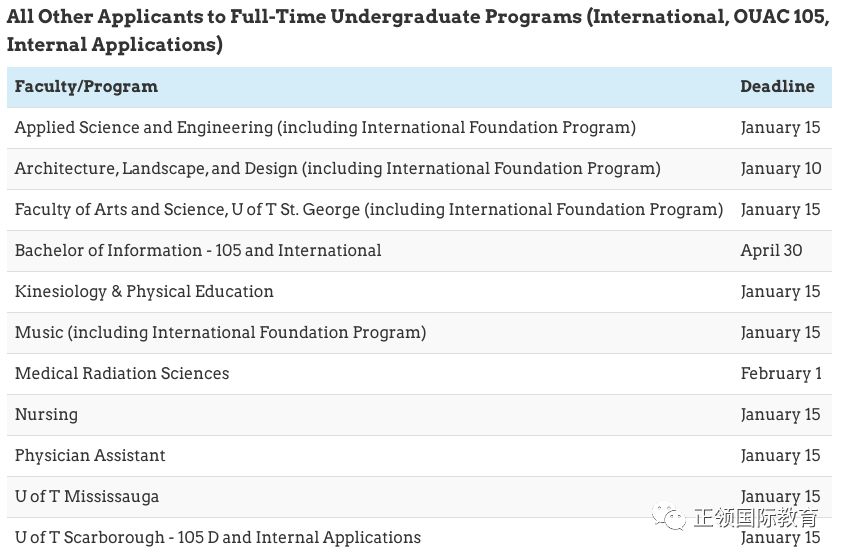Screen dimensions: 846x555
Task: Open Kinesiology & Physical Education entry
Action: coord(144,292)
